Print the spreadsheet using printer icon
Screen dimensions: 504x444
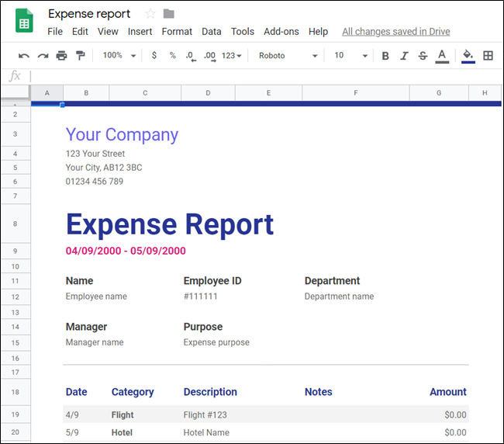coord(61,56)
